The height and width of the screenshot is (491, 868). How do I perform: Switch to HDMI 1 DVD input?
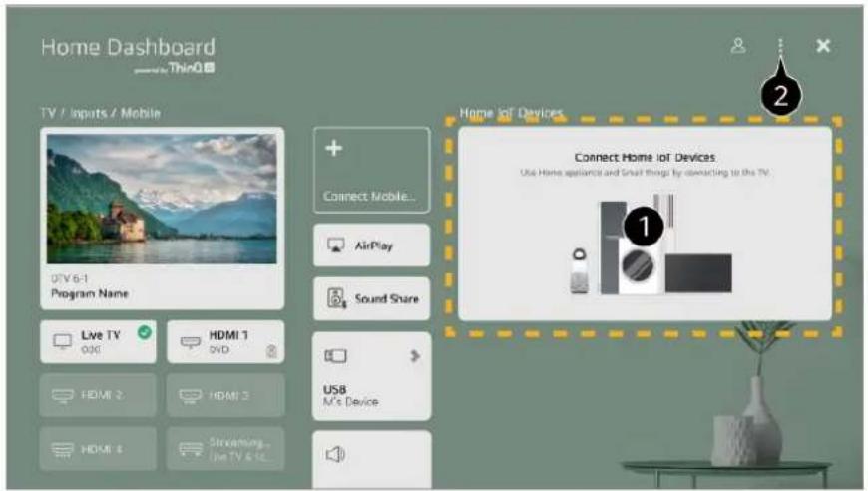[x=225, y=342]
